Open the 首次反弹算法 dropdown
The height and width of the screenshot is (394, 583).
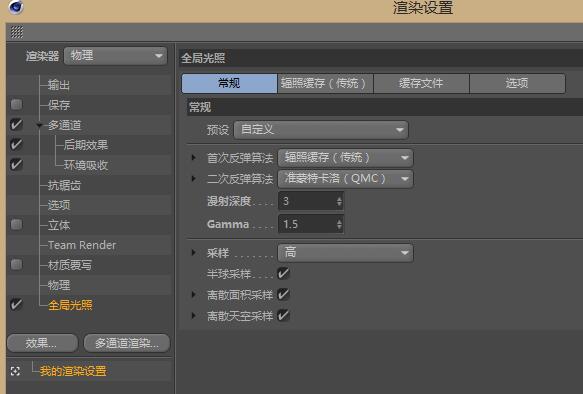pos(345,158)
